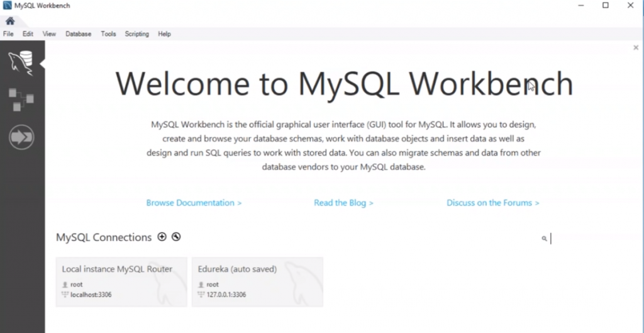The image size is (644, 333).
Task: Follow the Read the Blog link
Action: [343, 203]
